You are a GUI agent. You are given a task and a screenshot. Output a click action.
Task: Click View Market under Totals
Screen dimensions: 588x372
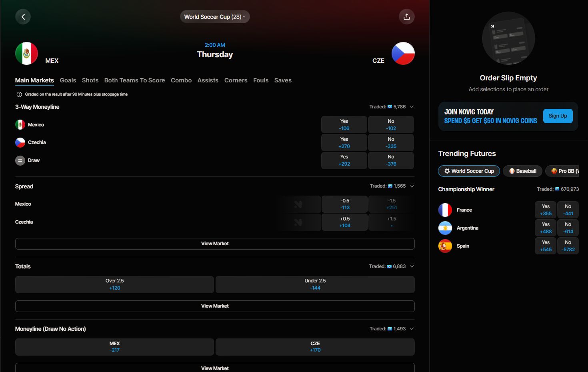point(215,306)
